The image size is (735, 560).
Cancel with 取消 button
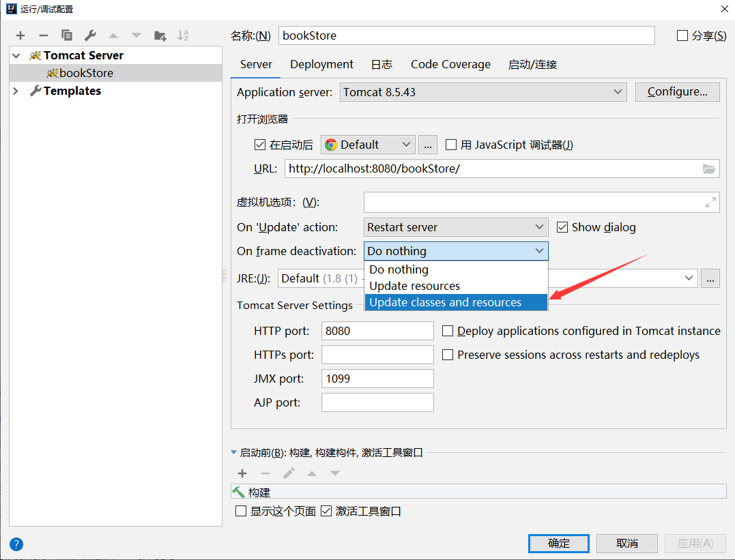626,543
